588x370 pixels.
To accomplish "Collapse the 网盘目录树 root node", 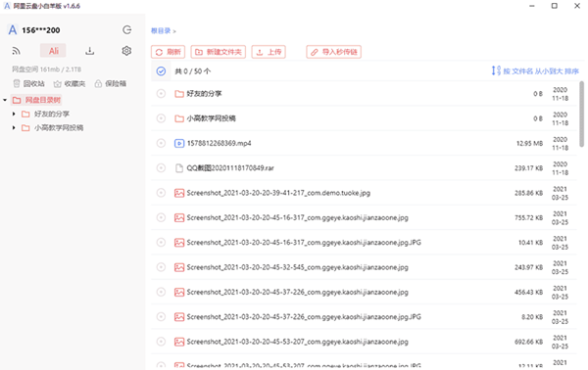I will 5,100.
